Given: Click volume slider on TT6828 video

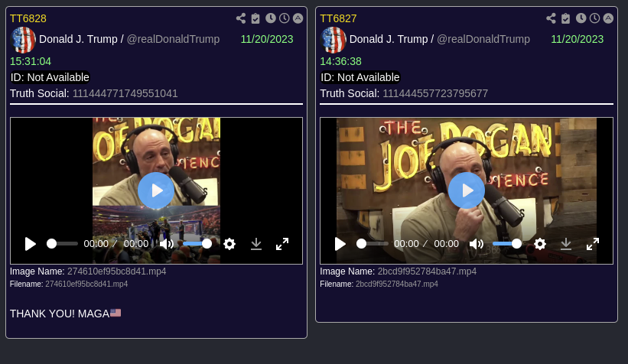Looking at the screenshot, I should point(197,244).
